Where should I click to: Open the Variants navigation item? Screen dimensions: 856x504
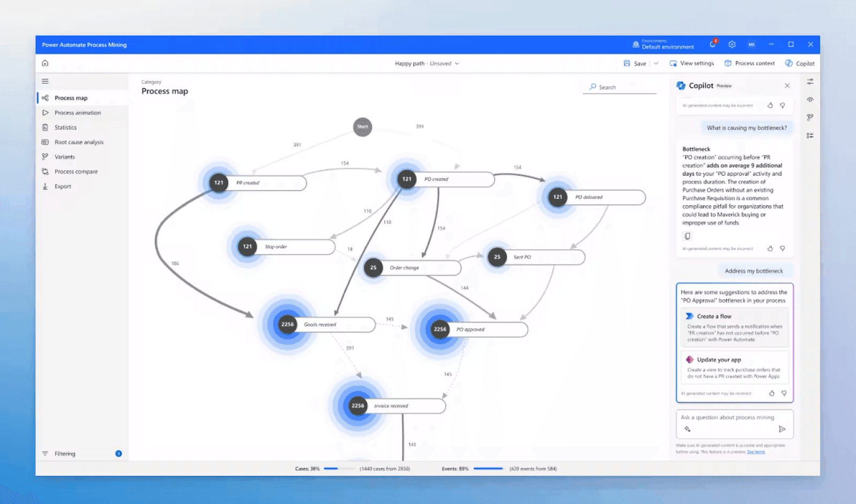pyautogui.click(x=64, y=157)
